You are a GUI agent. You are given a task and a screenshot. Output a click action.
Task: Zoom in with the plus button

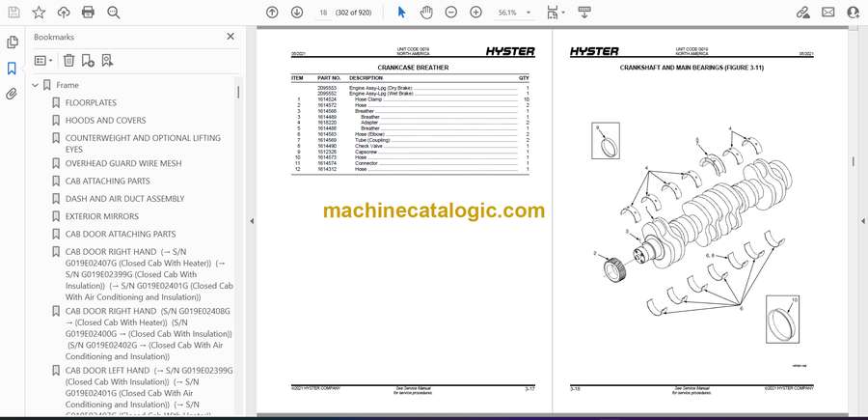tap(476, 13)
